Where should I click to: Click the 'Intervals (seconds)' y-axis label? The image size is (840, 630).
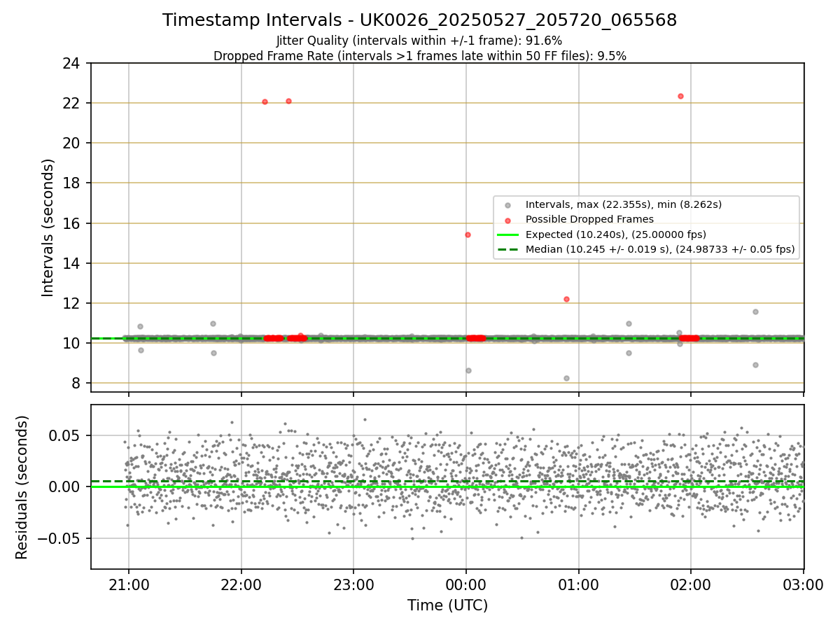[x=48, y=227]
